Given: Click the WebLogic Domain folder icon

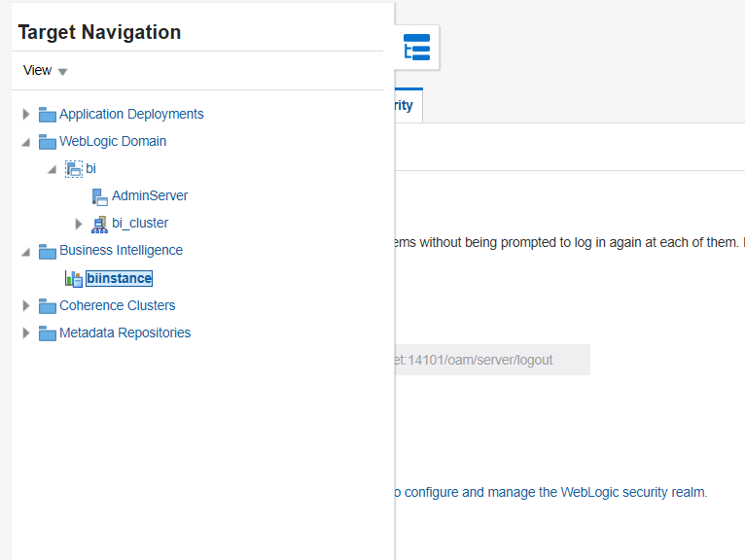Looking at the screenshot, I should click(x=48, y=142).
